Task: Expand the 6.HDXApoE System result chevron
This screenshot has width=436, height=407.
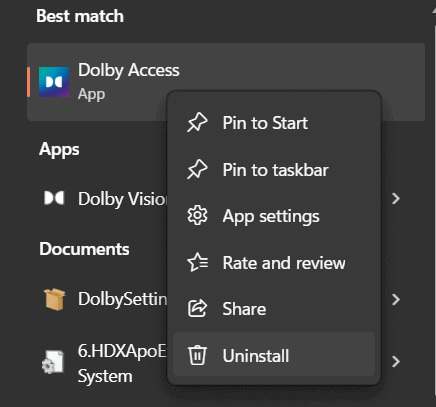Action: [396, 361]
